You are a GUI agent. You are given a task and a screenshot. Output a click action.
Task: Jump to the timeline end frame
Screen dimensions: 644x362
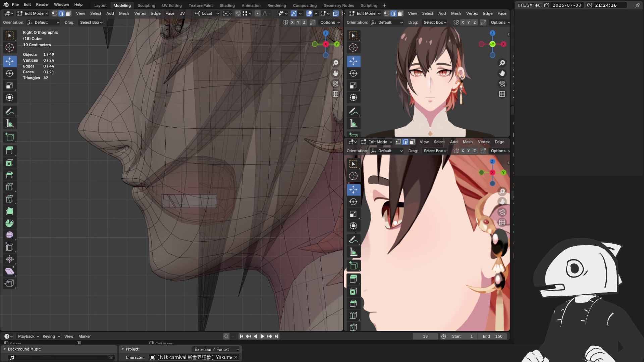pyautogui.click(x=276, y=337)
